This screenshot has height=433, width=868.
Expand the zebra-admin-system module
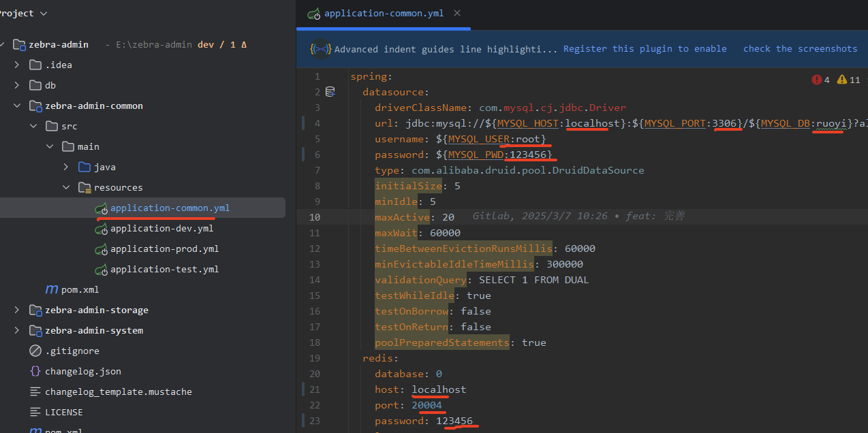(x=17, y=330)
